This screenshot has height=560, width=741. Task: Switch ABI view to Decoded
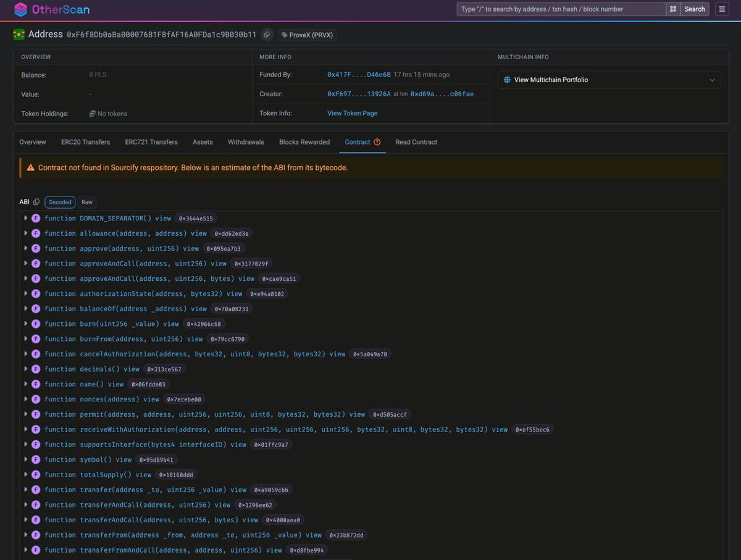pyautogui.click(x=60, y=202)
